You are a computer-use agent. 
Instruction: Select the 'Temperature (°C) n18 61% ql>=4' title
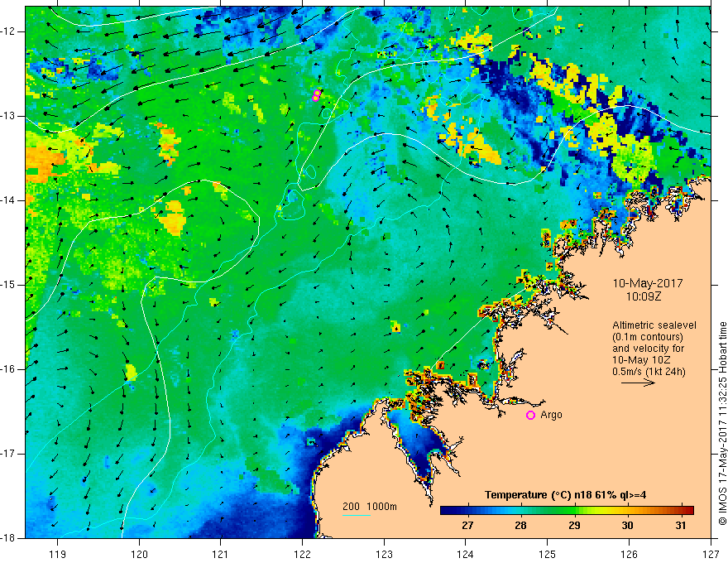(x=565, y=495)
